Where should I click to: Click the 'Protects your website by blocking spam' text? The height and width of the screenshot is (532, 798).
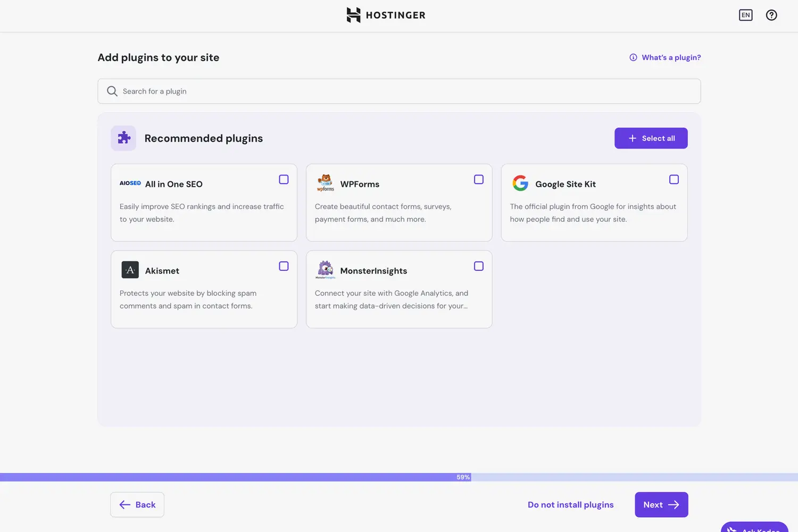[x=188, y=300]
